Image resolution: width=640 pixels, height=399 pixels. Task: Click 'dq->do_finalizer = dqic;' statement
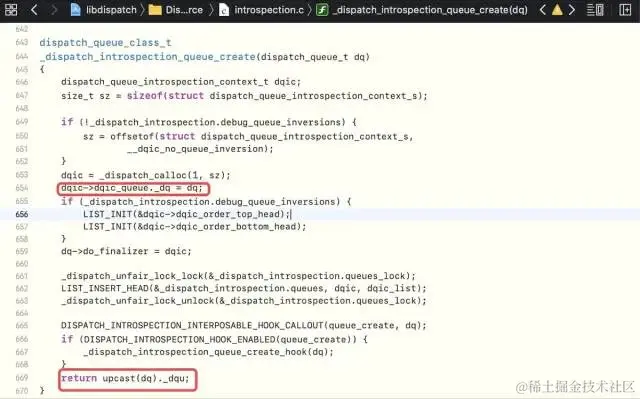click(x=126, y=251)
